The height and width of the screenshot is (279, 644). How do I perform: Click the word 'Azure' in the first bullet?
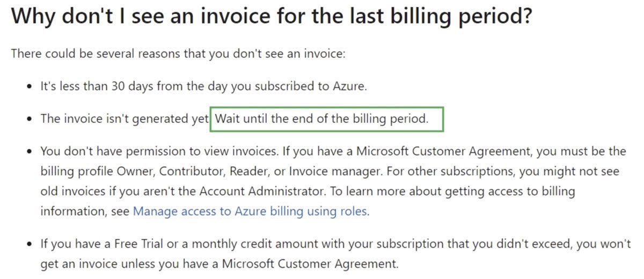pyautogui.click(x=350, y=86)
